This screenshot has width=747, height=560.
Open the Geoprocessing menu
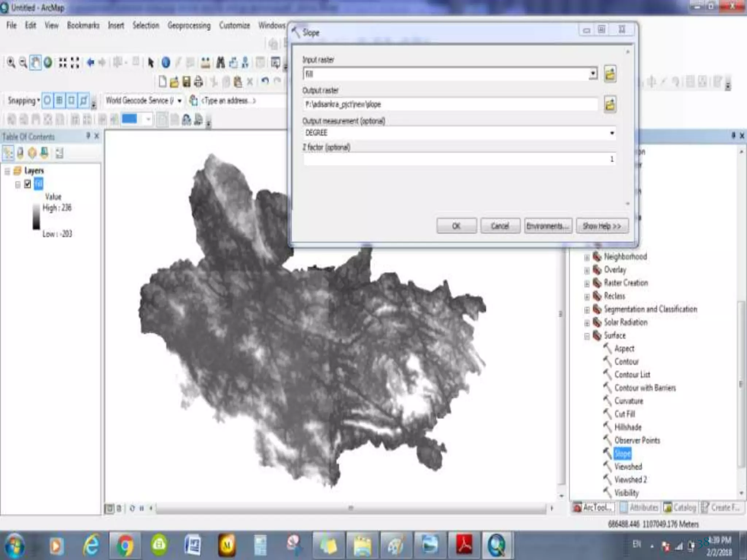(189, 26)
